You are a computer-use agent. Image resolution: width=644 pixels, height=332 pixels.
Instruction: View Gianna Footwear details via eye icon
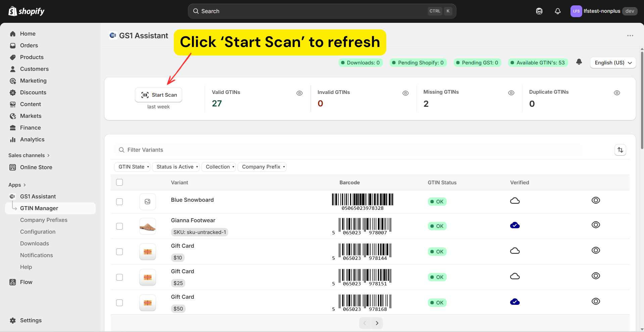596,225
